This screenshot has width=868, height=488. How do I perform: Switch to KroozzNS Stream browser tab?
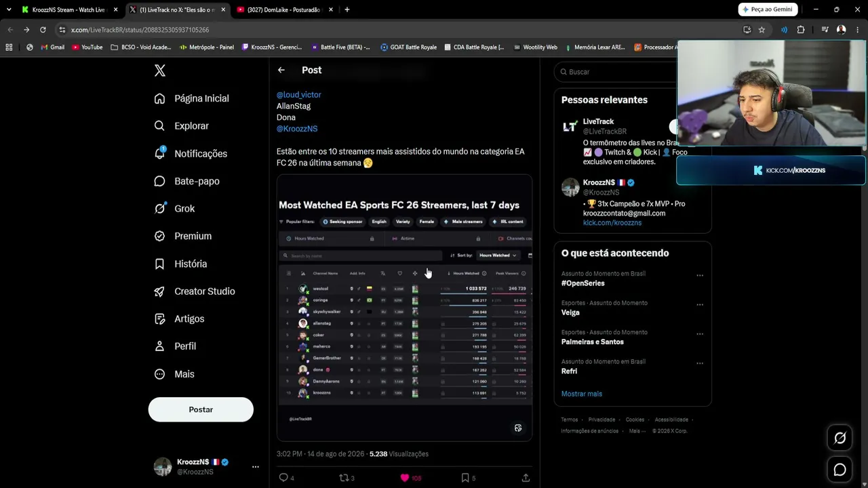[68, 9]
